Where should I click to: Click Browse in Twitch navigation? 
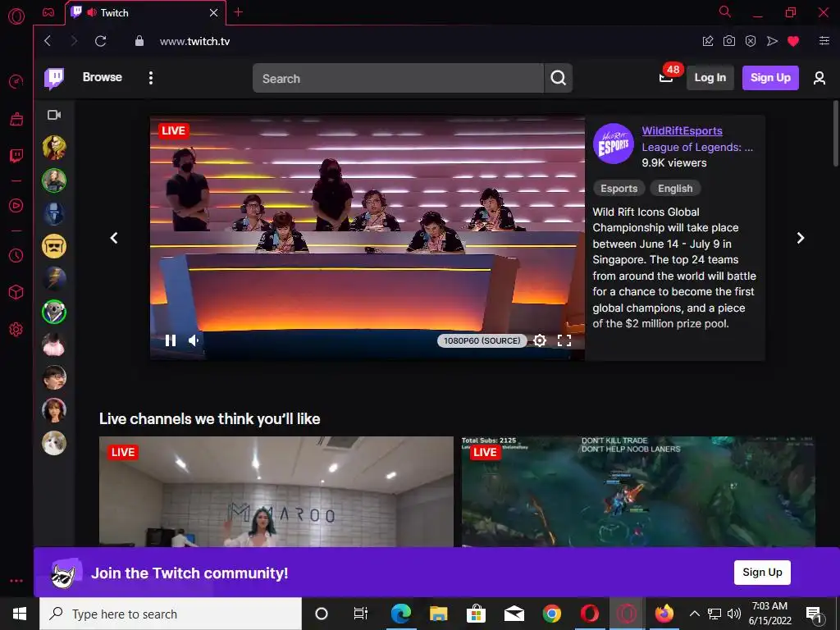click(x=103, y=77)
